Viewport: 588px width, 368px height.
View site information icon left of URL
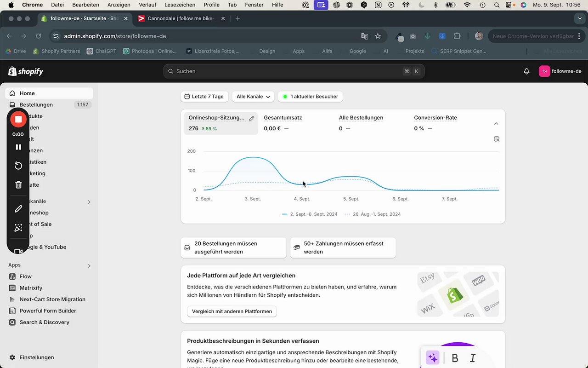coord(56,36)
